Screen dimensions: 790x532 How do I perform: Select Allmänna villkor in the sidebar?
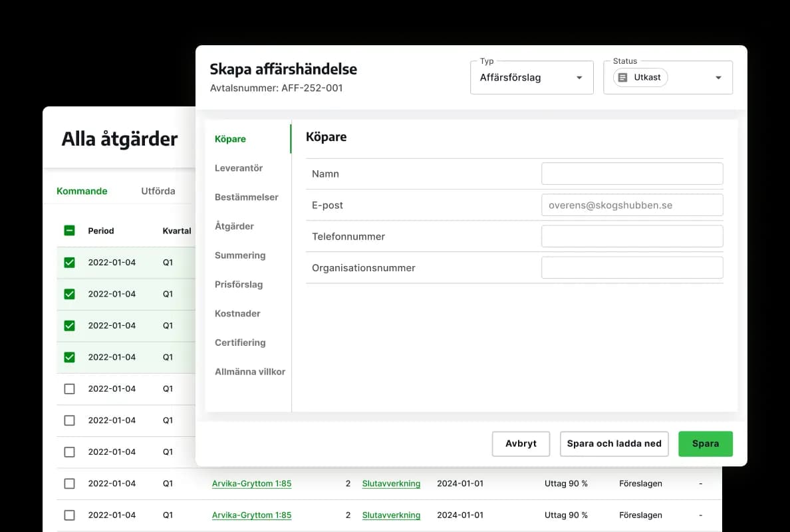(250, 372)
